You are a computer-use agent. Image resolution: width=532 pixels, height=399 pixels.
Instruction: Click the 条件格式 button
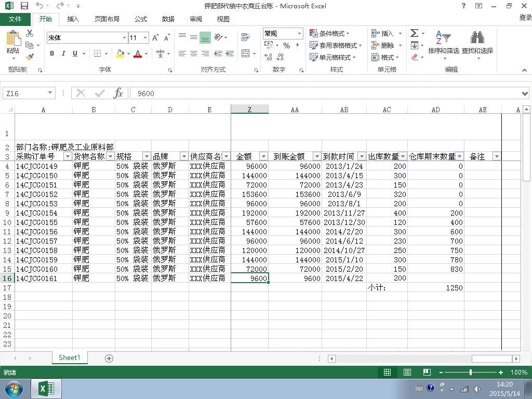[329, 33]
